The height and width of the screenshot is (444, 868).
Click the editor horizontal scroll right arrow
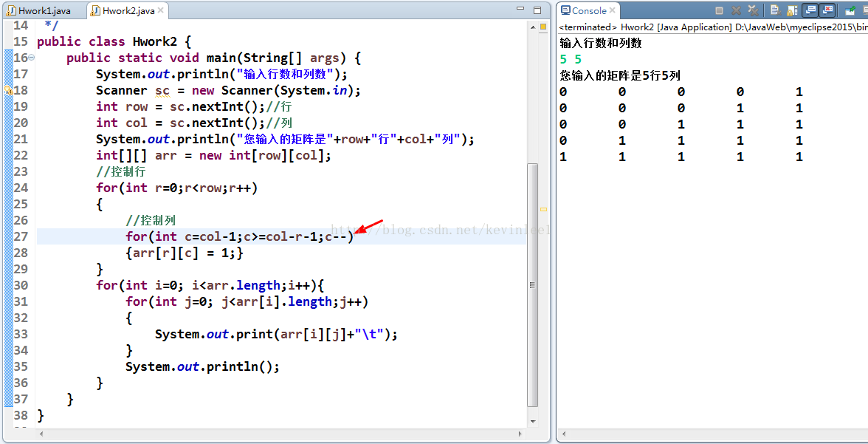coord(520,434)
